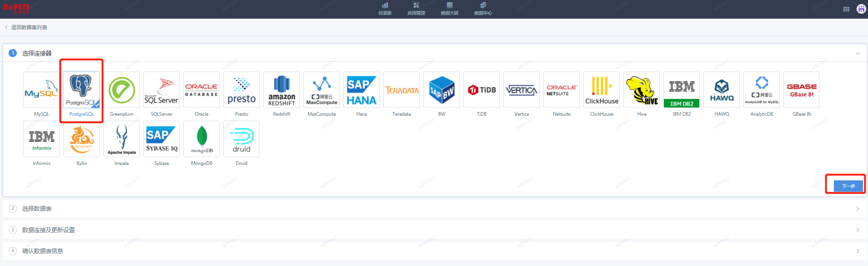
Task: Pick the Presto connector
Action: pos(241,90)
